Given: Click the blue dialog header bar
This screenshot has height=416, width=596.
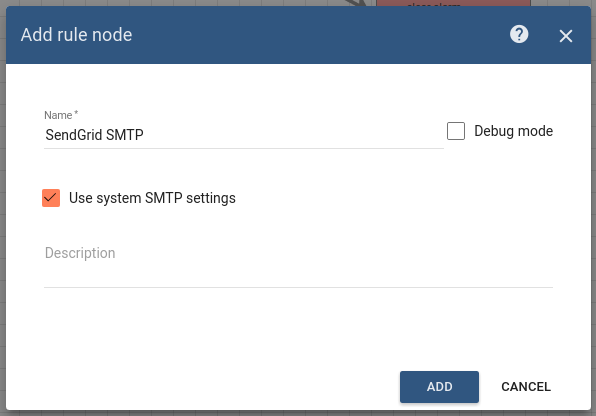Looking at the screenshot, I should point(298,35).
